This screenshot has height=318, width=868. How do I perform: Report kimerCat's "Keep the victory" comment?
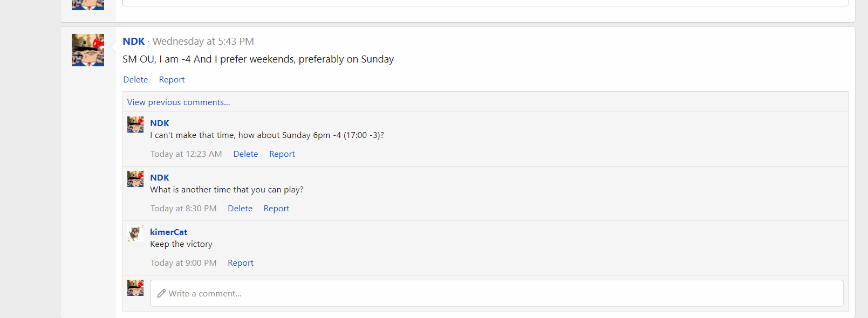click(241, 263)
